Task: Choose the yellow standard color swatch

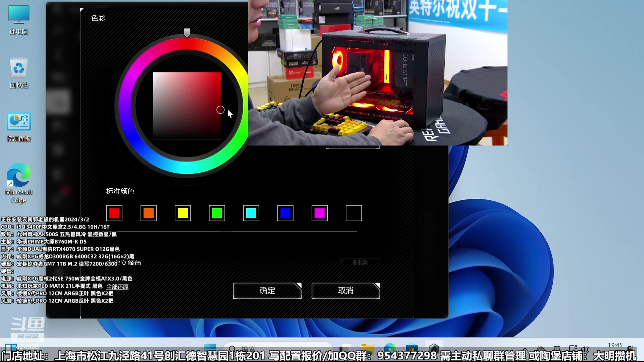Action: click(x=183, y=213)
